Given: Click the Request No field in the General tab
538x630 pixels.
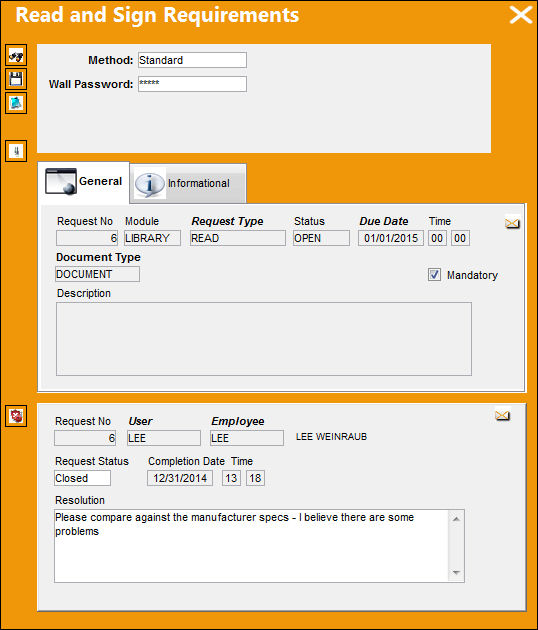Looking at the screenshot, I should [87, 238].
